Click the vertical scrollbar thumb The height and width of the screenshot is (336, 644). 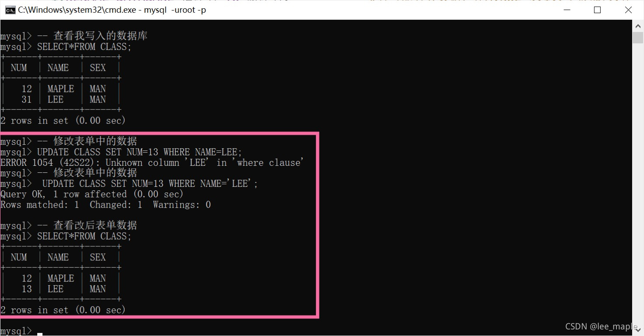pos(637,38)
